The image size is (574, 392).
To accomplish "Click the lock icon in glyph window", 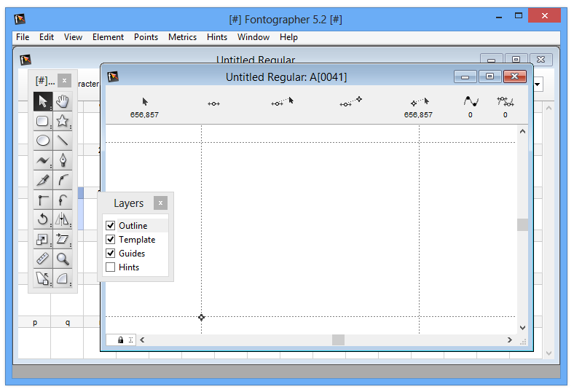I will click(120, 340).
